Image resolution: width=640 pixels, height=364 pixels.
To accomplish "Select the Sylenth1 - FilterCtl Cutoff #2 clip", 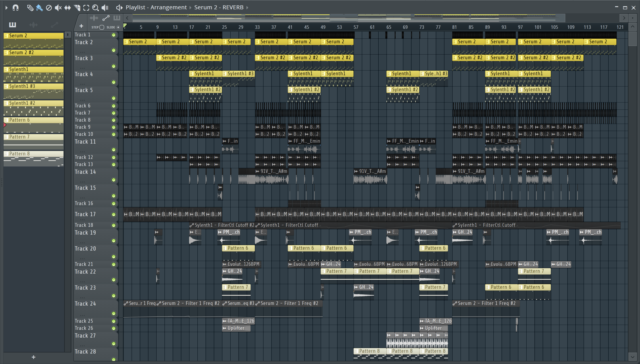I will (222, 225).
